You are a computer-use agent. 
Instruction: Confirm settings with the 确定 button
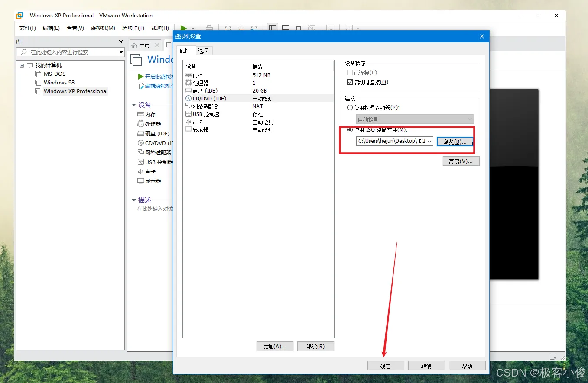click(x=386, y=366)
